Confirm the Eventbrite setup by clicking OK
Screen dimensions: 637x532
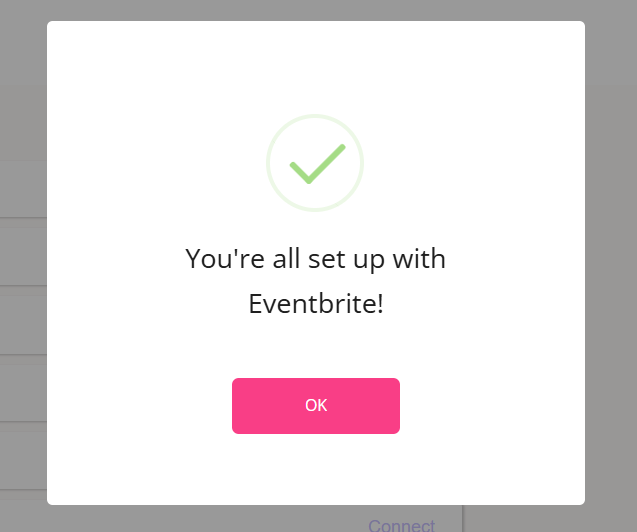pyautogui.click(x=316, y=406)
